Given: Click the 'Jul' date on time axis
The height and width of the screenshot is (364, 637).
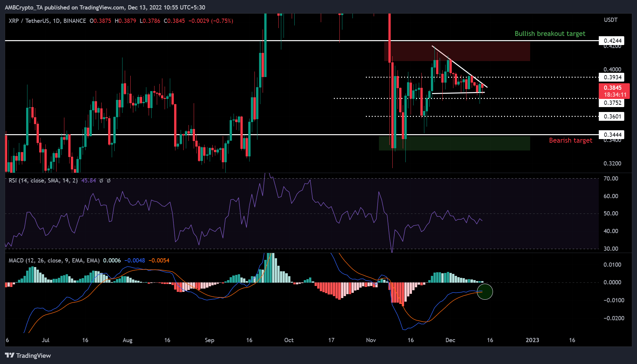Looking at the screenshot, I should 45,340.
